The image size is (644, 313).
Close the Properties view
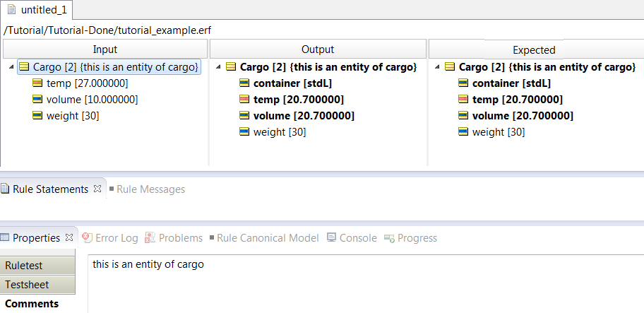pos(69,237)
